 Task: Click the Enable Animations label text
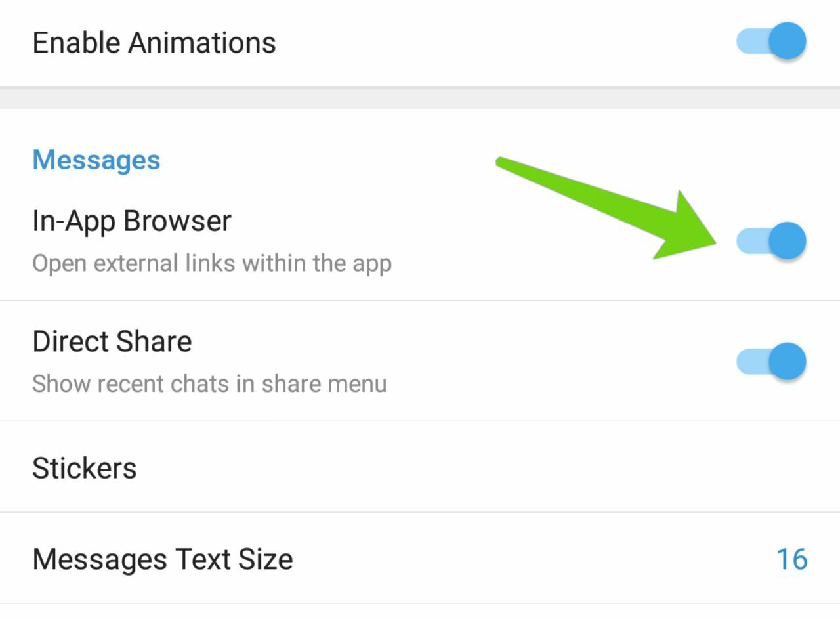[x=154, y=43]
